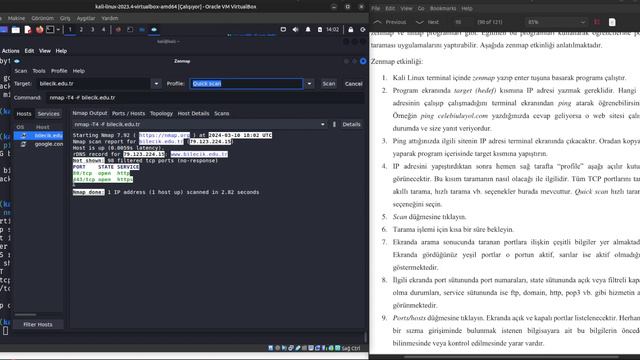Expand the Profile dropdown arrow

[309, 84]
